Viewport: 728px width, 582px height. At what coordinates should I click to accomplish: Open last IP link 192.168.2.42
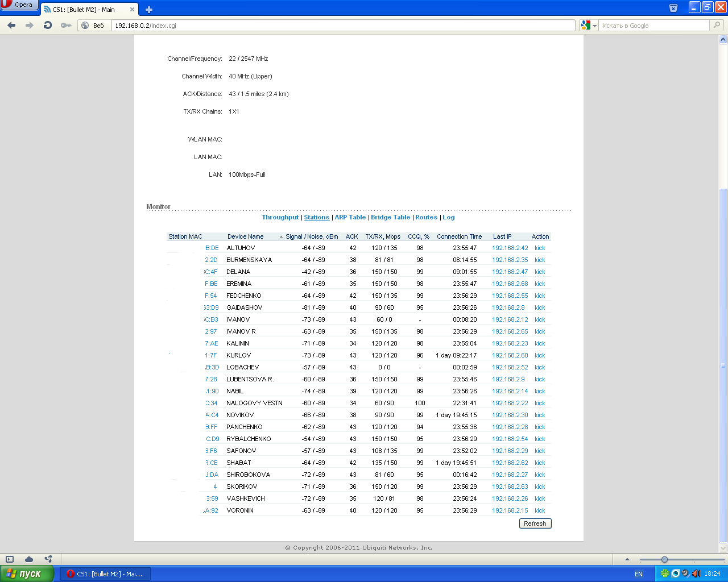coord(510,248)
